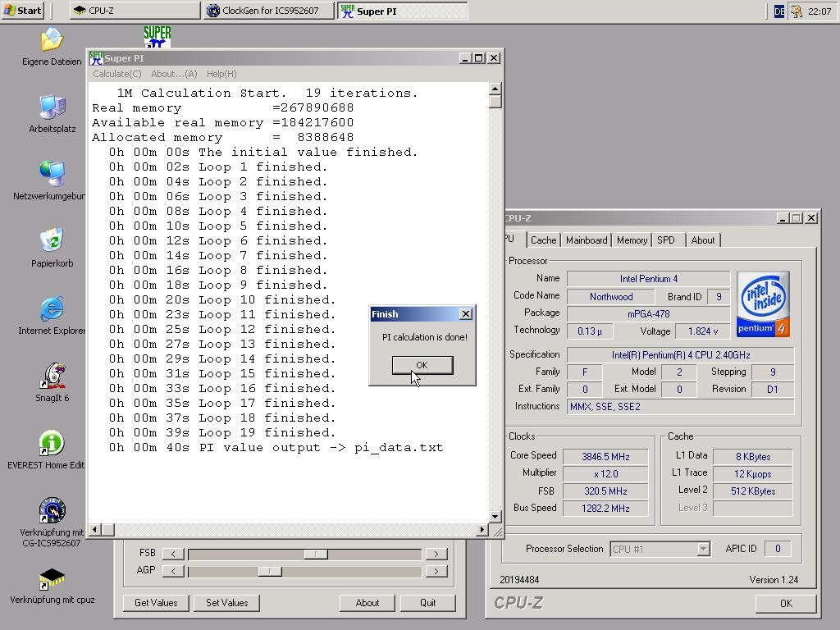Click Specification Intel(R) Pentium(R) 4 CPU 2.40GHz
This screenshot has width=840, height=630.
coord(680,354)
